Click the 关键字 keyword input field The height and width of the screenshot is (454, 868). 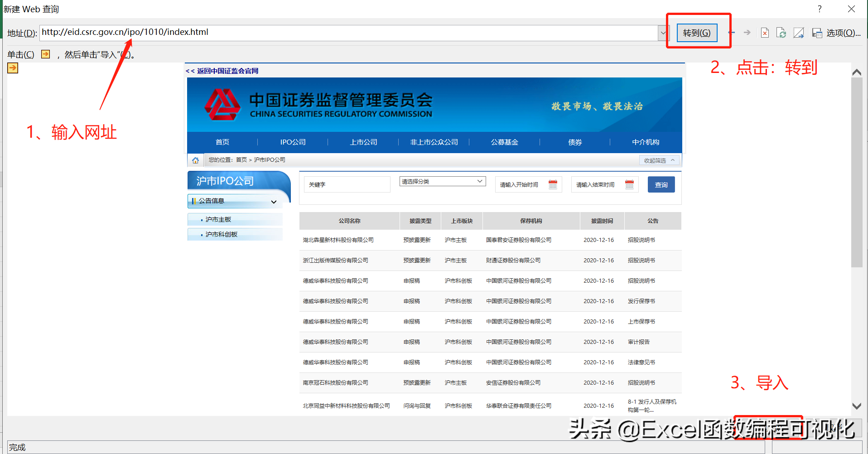click(347, 184)
